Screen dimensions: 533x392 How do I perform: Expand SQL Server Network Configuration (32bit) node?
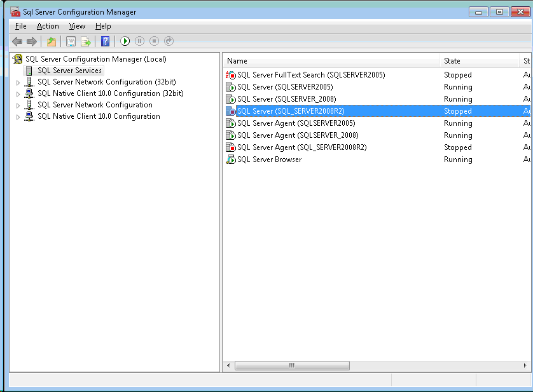[18, 83]
